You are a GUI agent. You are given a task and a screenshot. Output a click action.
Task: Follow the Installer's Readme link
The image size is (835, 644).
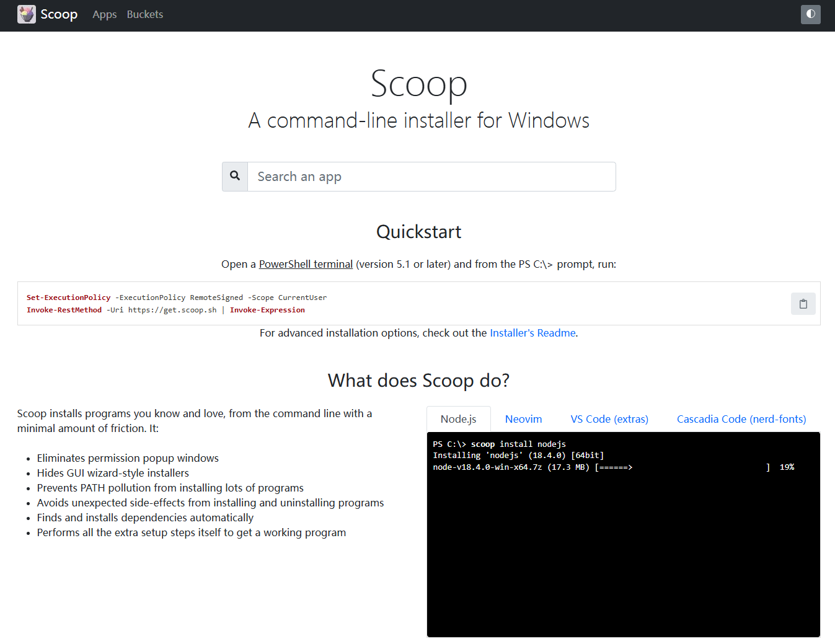[x=532, y=333]
